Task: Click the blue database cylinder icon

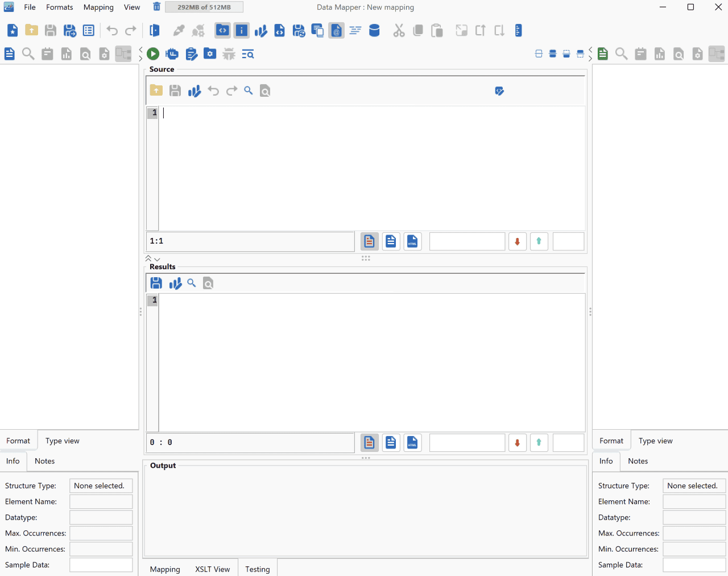Action: [x=374, y=31]
